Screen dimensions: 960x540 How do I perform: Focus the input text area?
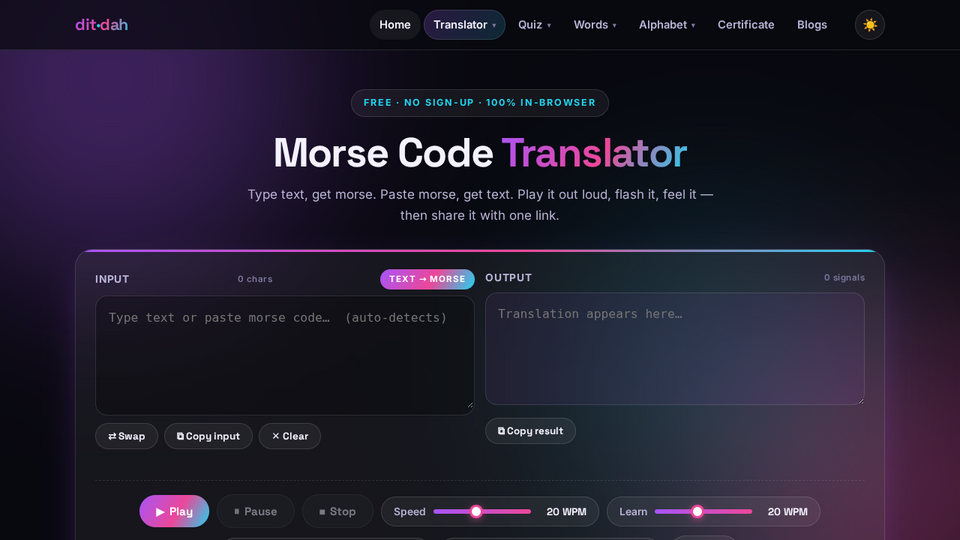point(285,355)
